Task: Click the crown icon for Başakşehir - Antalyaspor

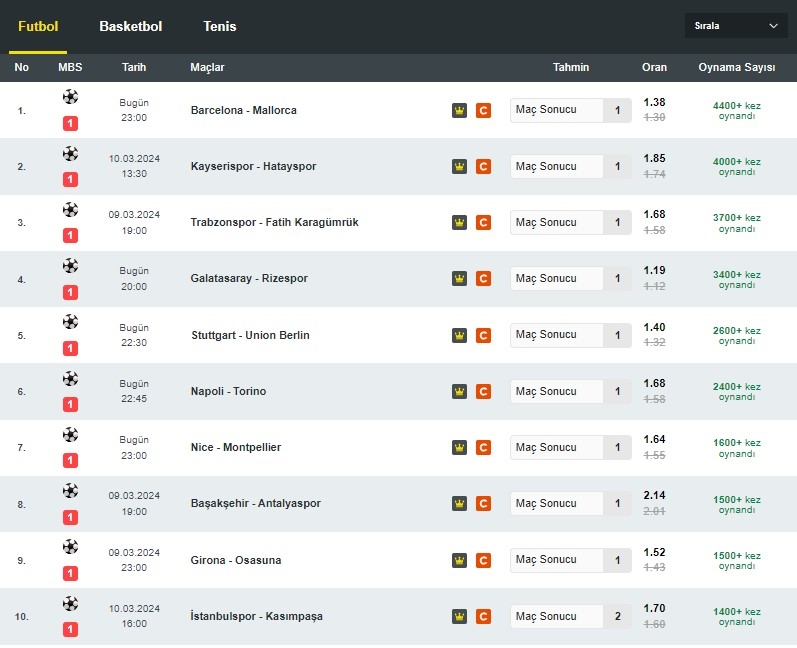Action: (459, 503)
